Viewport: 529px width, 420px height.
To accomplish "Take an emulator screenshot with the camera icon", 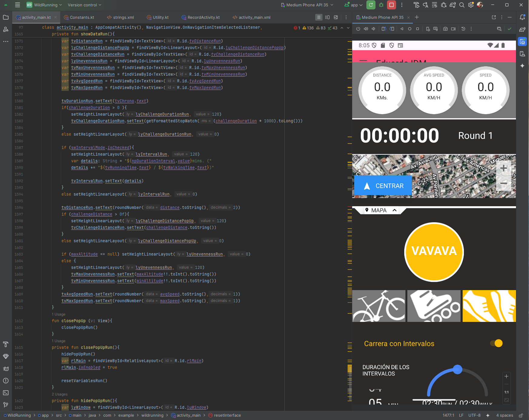I will [x=445, y=29].
